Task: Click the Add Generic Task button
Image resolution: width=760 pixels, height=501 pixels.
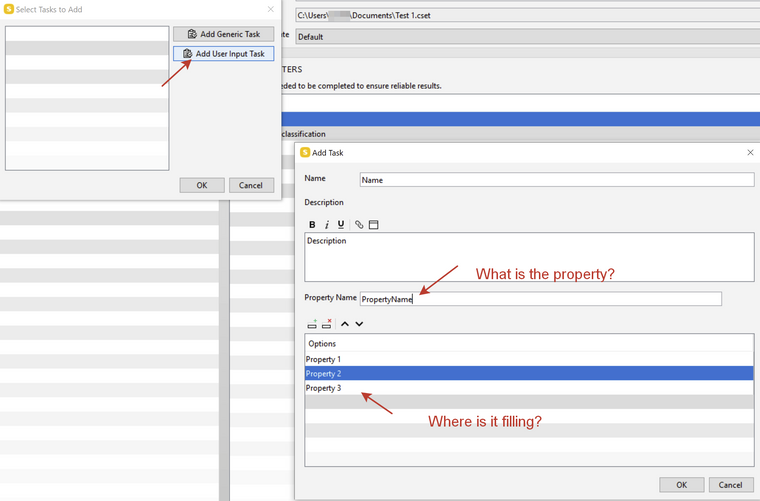Action: (x=223, y=34)
